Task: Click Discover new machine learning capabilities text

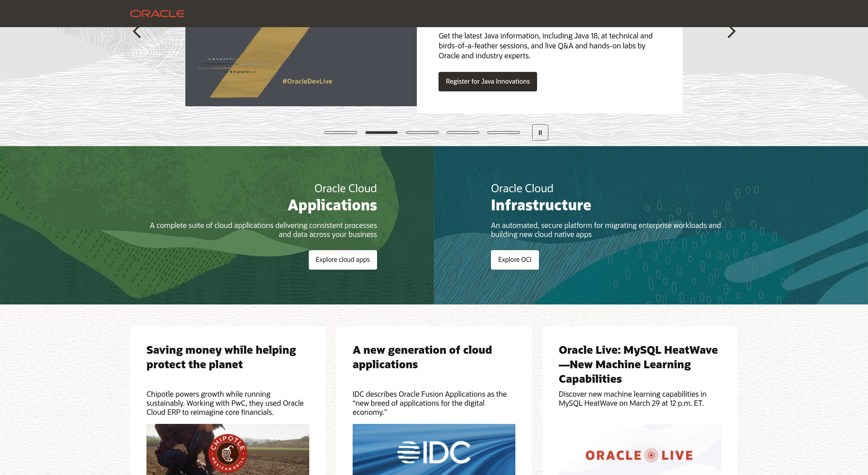Action: (632, 399)
